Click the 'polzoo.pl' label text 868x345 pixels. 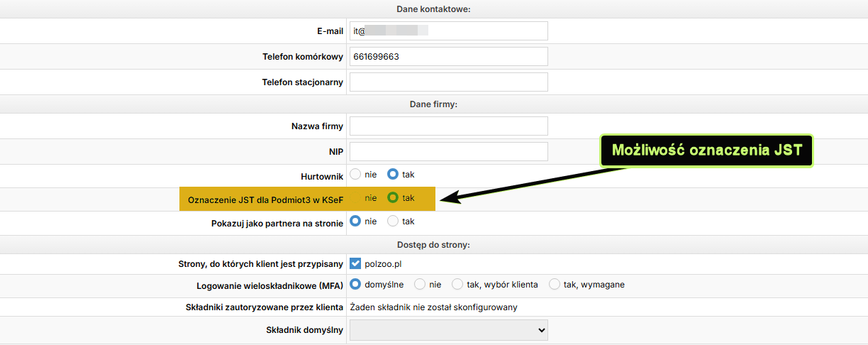pyautogui.click(x=384, y=264)
